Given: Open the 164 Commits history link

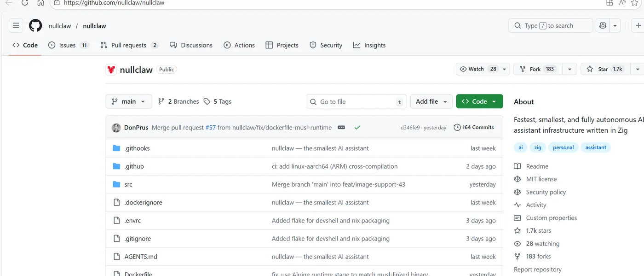Looking at the screenshot, I should pyautogui.click(x=474, y=128).
